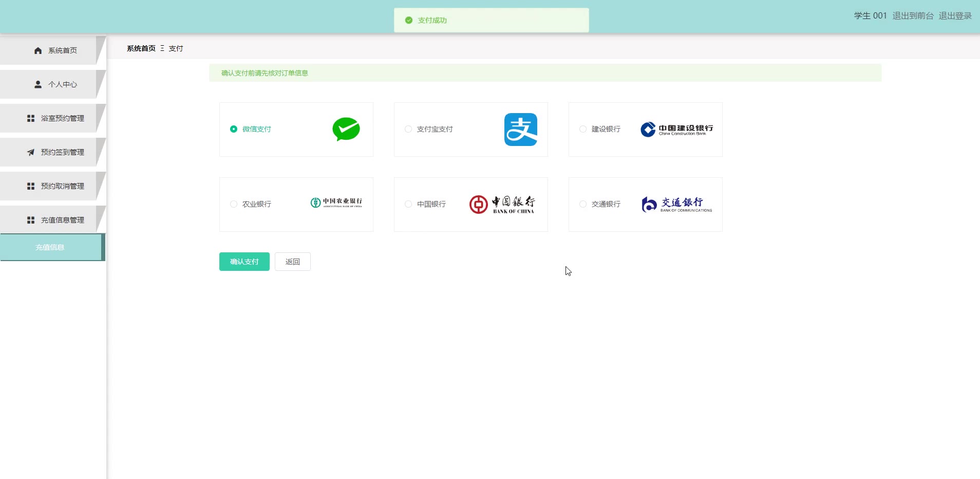Expand the 预约取消管理 menu
Screen dimensions: 980x479
point(53,186)
